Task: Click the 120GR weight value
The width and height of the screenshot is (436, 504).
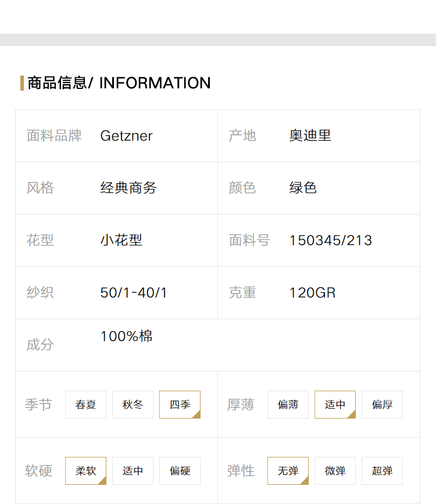Action: tap(313, 293)
